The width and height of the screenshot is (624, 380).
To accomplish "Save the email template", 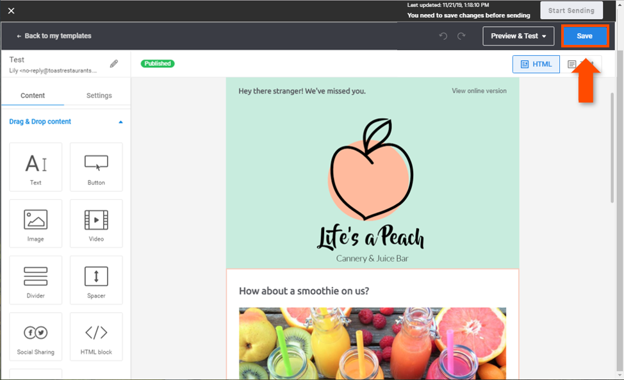I will (585, 36).
